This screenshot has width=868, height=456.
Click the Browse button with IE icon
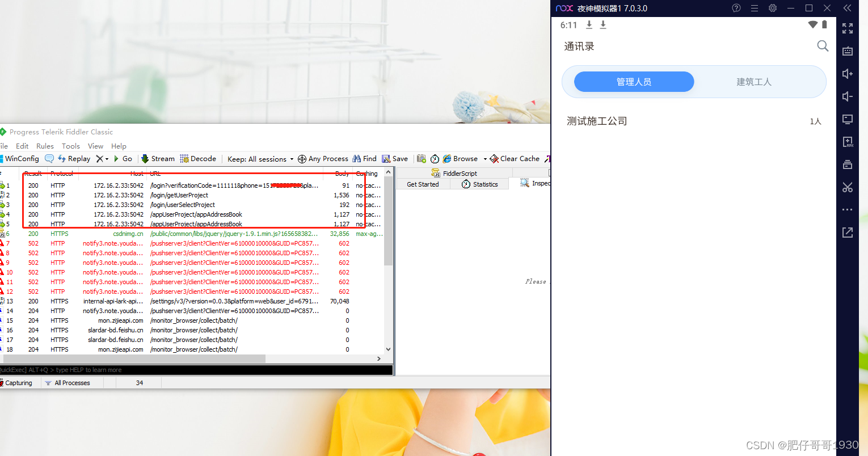point(460,159)
